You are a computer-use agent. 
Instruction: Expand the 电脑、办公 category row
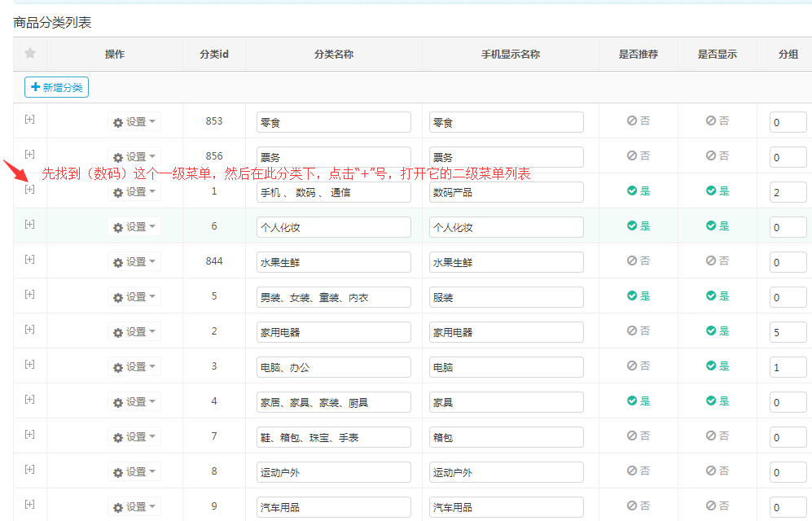click(x=29, y=364)
